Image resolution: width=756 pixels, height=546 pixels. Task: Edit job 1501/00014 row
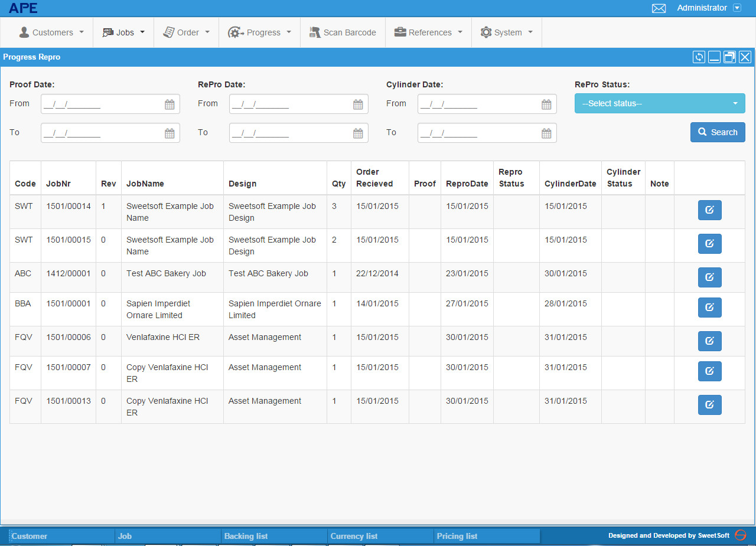709,210
